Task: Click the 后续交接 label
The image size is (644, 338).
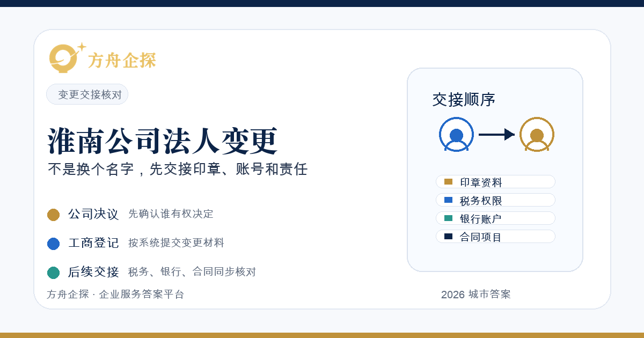Action: click(x=93, y=272)
